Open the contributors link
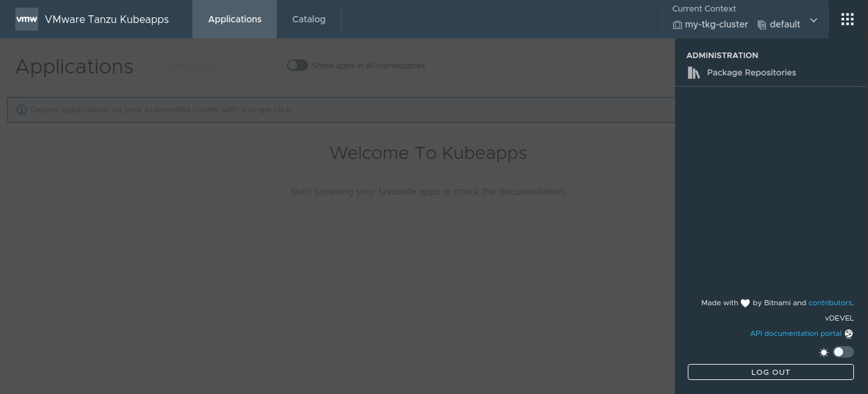This screenshot has width=868, height=394. [830, 303]
